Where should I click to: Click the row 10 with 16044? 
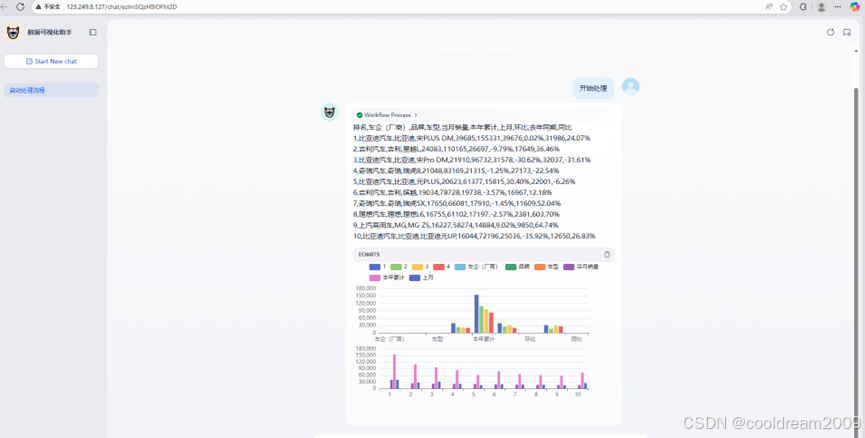[474, 236]
